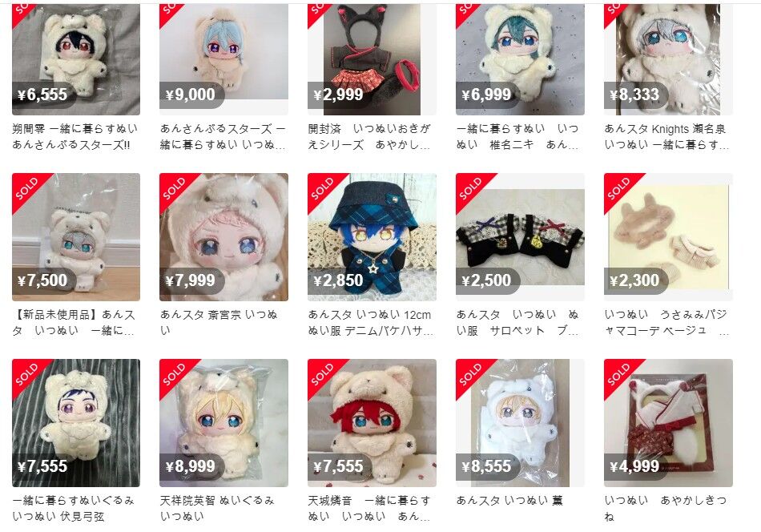Open the ¥9,000 blue-haired plush listing image
761x532 pixels.
pyautogui.click(x=223, y=59)
